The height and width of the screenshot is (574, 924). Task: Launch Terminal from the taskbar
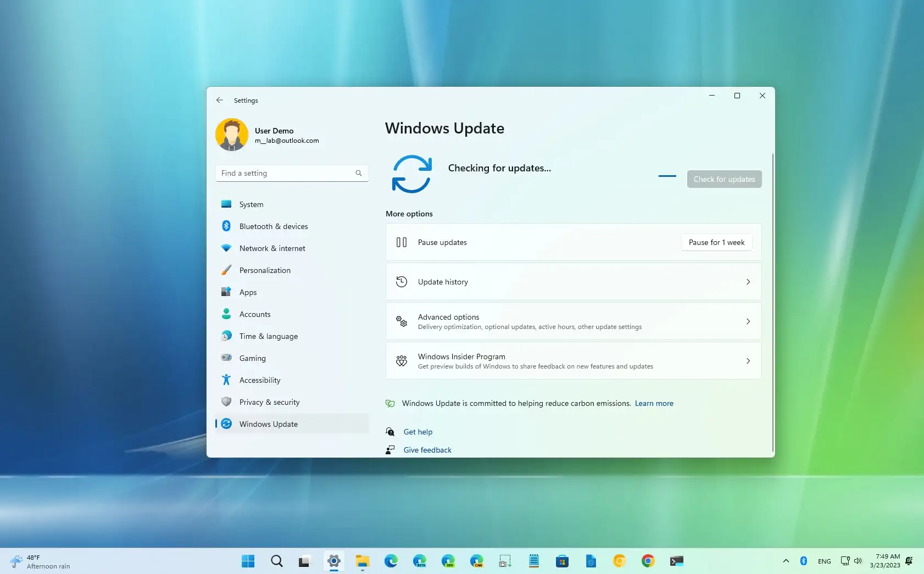pyautogui.click(x=677, y=561)
